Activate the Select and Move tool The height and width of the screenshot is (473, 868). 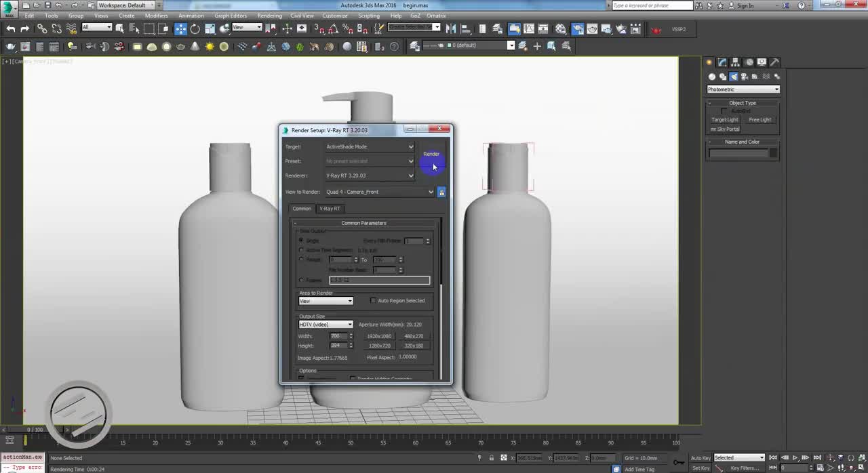[x=180, y=29]
